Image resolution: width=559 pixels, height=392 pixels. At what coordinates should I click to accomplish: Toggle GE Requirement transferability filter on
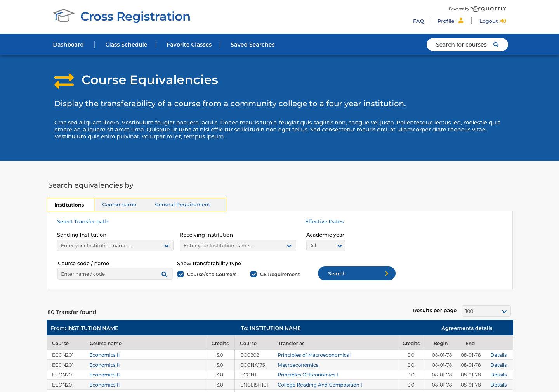point(253,274)
